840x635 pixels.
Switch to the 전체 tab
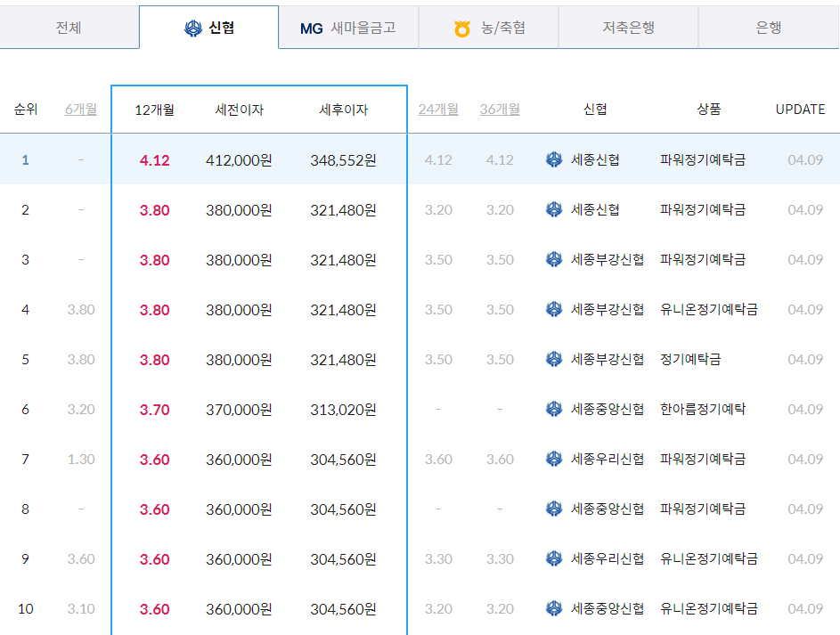[69, 28]
